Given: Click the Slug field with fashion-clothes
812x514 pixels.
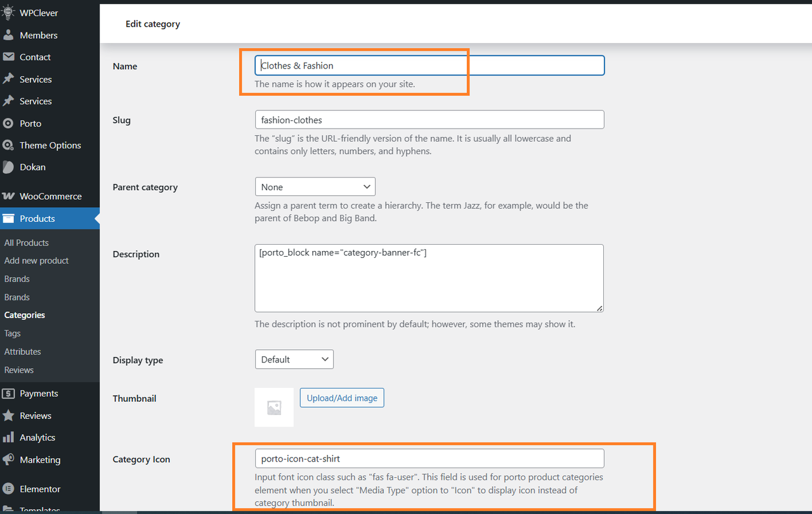Looking at the screenshot, I should (x=429, y=120).
